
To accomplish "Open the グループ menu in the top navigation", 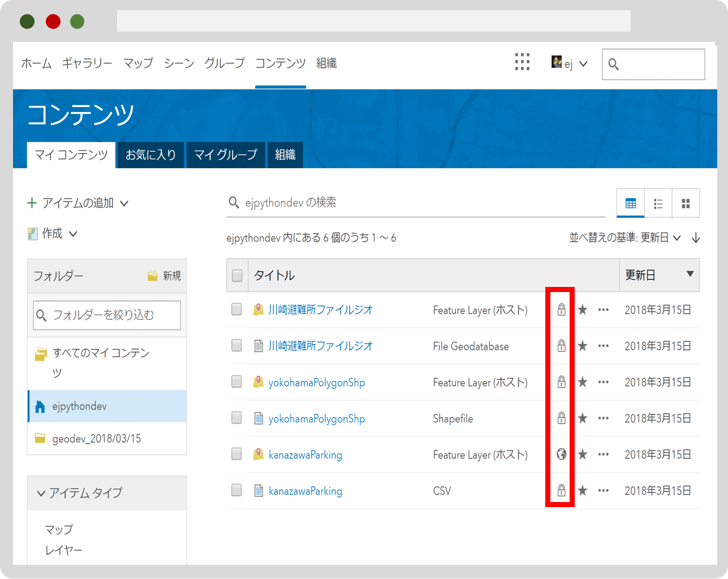I will tap(224, 63).
